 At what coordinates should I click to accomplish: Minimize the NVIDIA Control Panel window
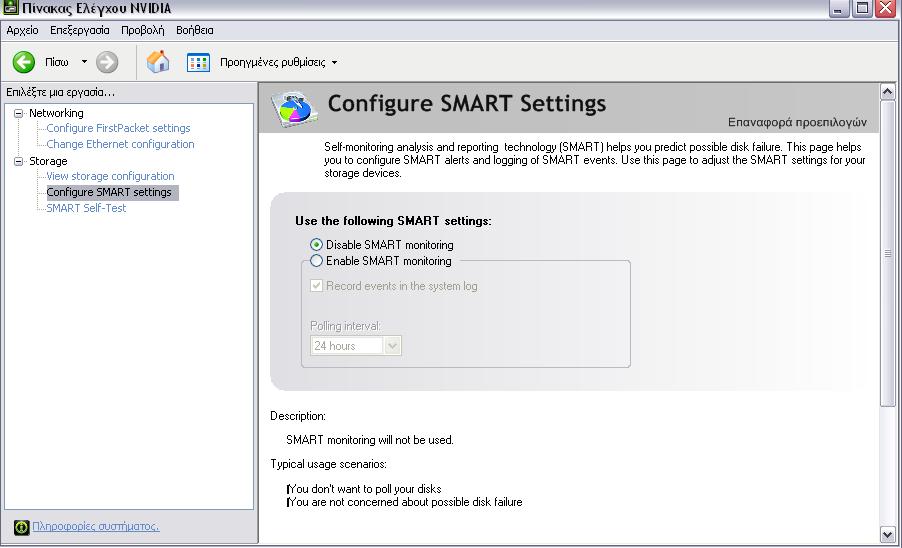pyautogui.click(x=839, y=8)
